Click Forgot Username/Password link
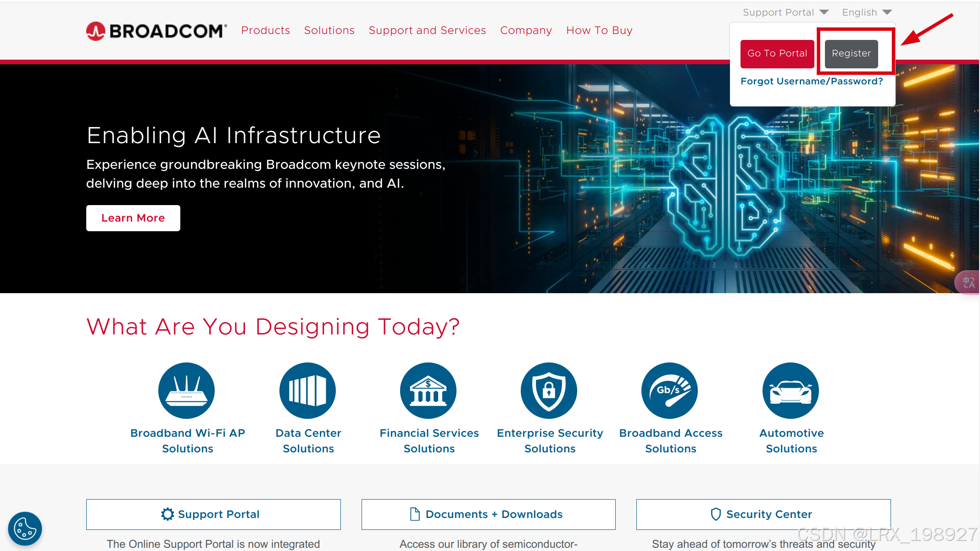 click(x=811, y=81)
